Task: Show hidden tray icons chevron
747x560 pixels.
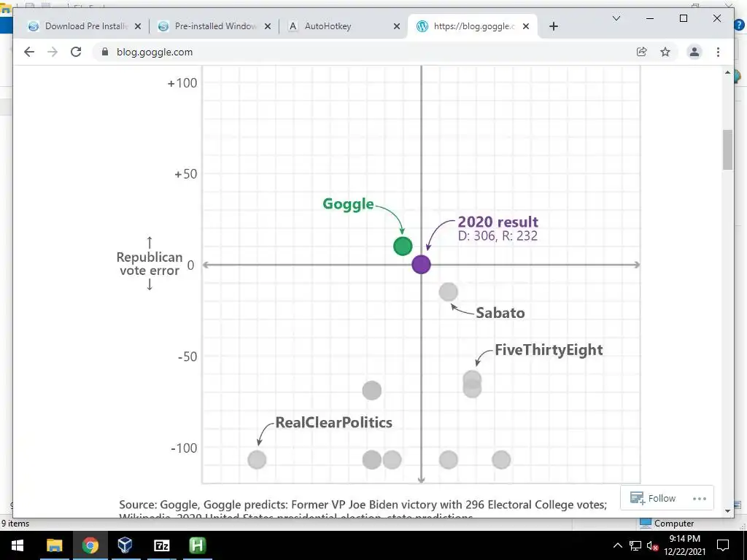Action: click(617, 545)
